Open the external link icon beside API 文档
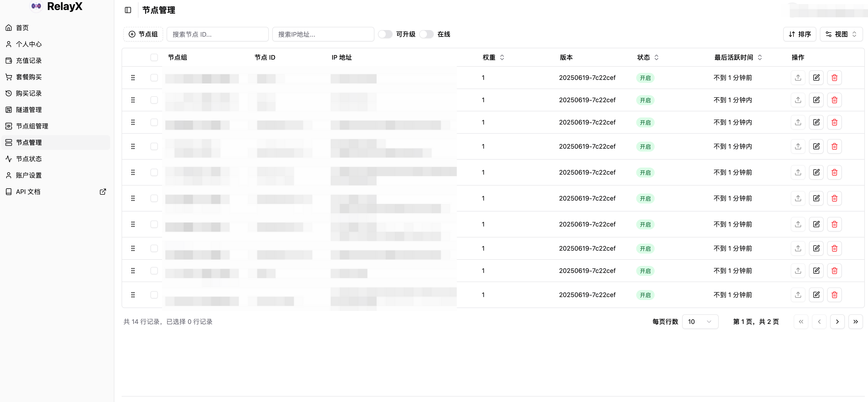Screen dimensions: 868x402 [x=103, y=192]
